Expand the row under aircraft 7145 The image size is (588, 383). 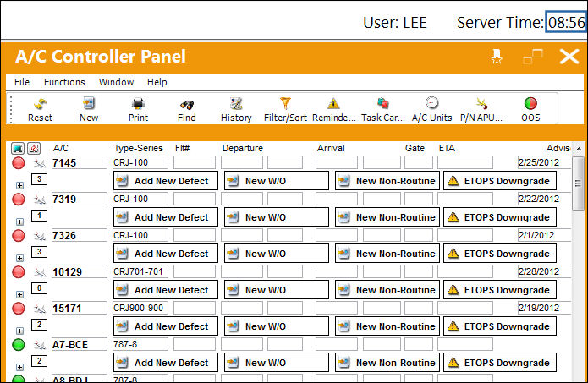(x=19, y=185)
